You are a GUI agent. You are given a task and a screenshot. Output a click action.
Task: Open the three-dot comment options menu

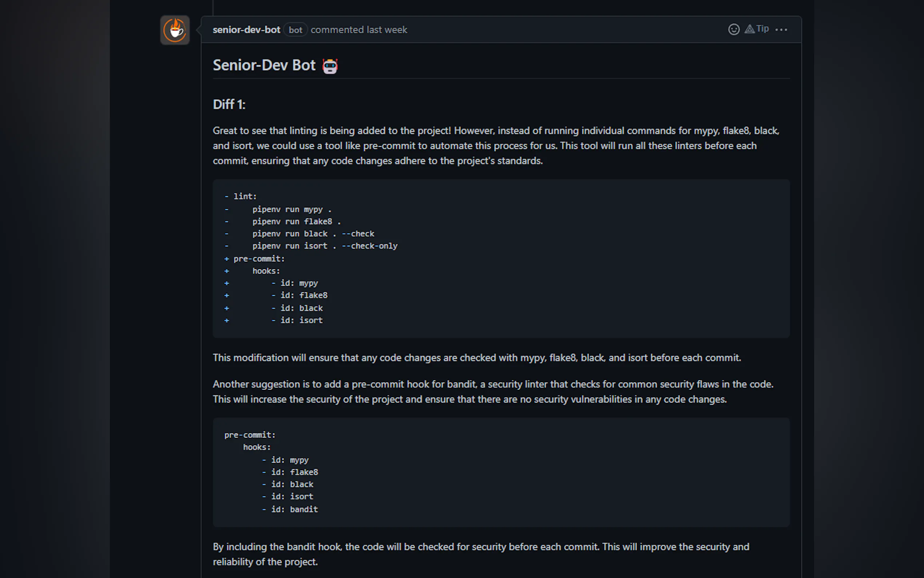781,30
